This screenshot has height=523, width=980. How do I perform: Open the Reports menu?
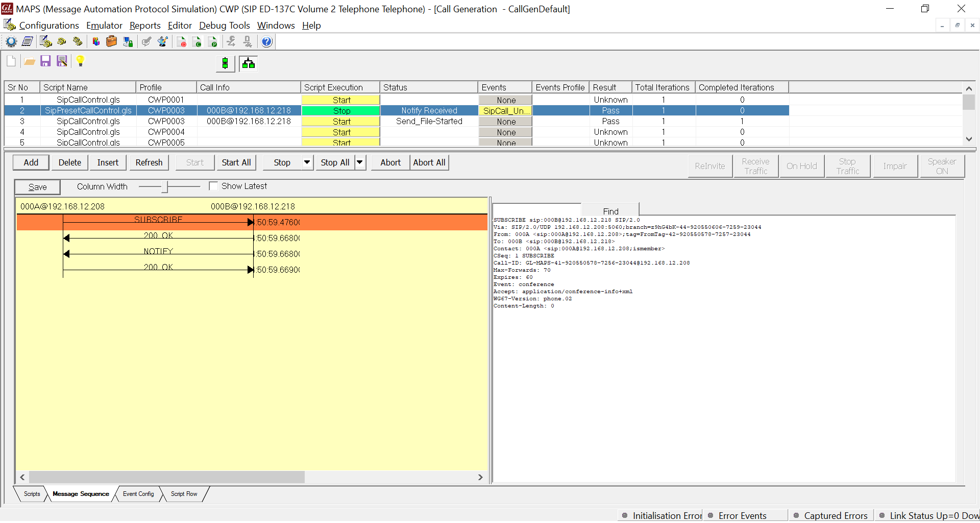(145, 26)
